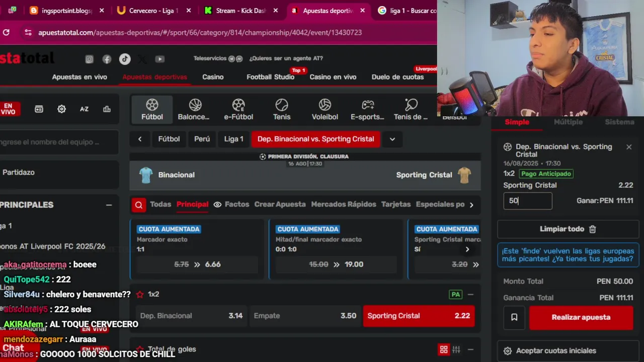
Task: Click the browser address bar URL
Action: pyautogui.click(x=200, y=33)
